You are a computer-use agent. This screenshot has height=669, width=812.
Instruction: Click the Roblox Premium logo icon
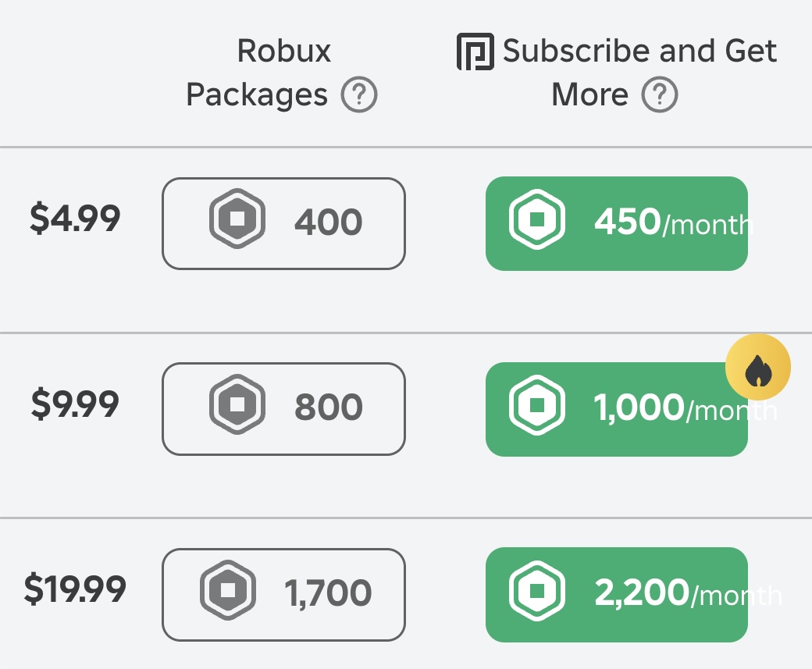coord(475,52)
